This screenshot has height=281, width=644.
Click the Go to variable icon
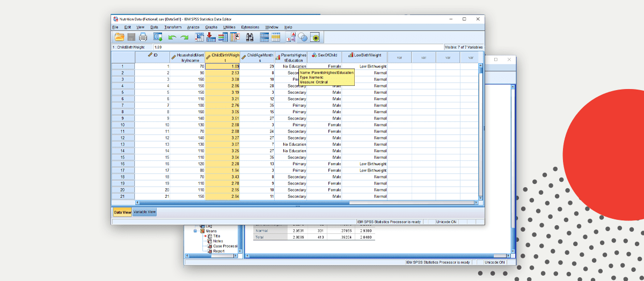click(211, 37)
